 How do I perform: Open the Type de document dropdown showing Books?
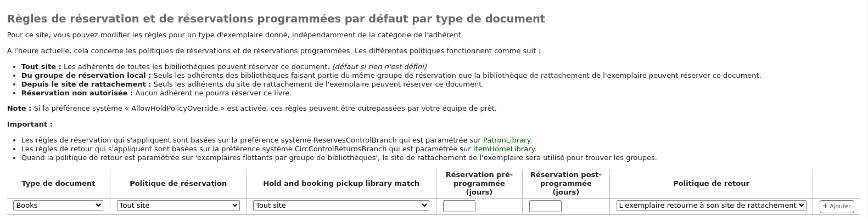click(x=58, y=205)
